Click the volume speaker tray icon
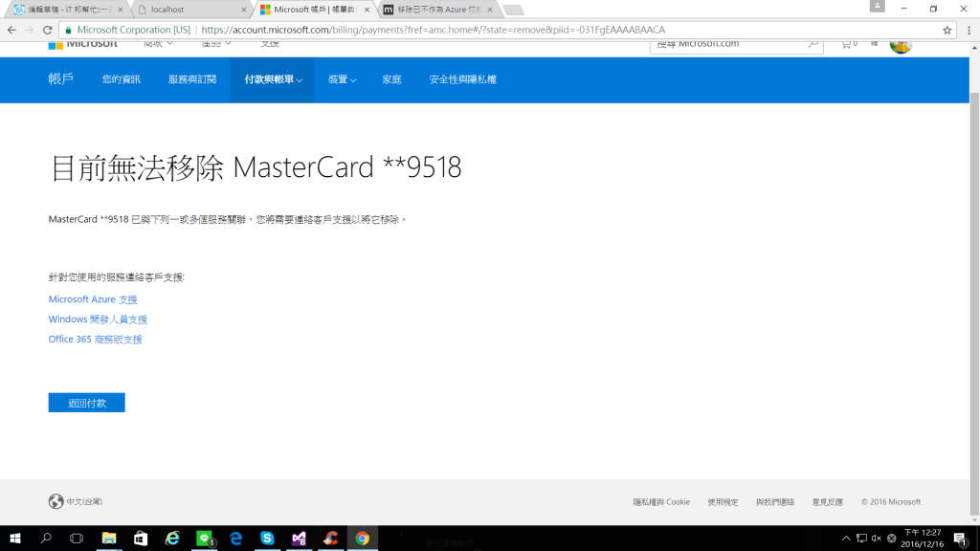The height and width of the screenshot is (551, 980). [x=877, y=538]
